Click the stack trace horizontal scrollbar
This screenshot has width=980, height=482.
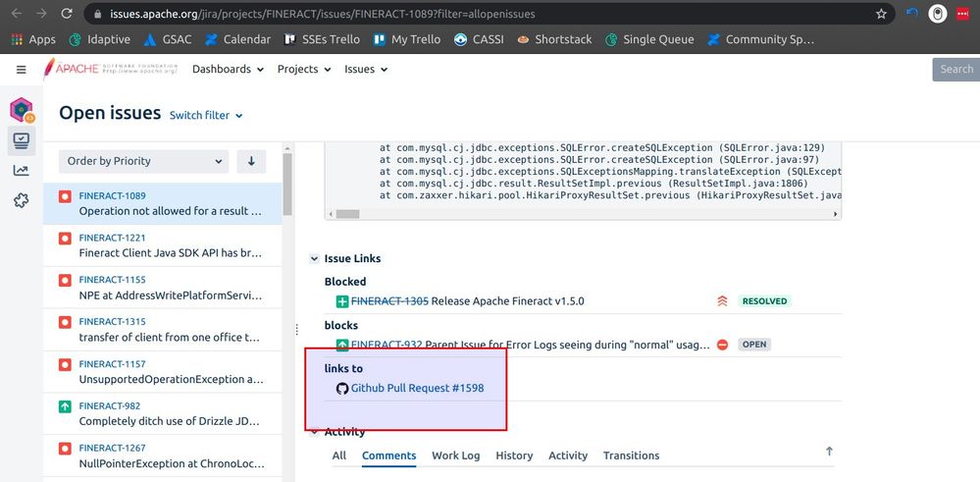348,214
